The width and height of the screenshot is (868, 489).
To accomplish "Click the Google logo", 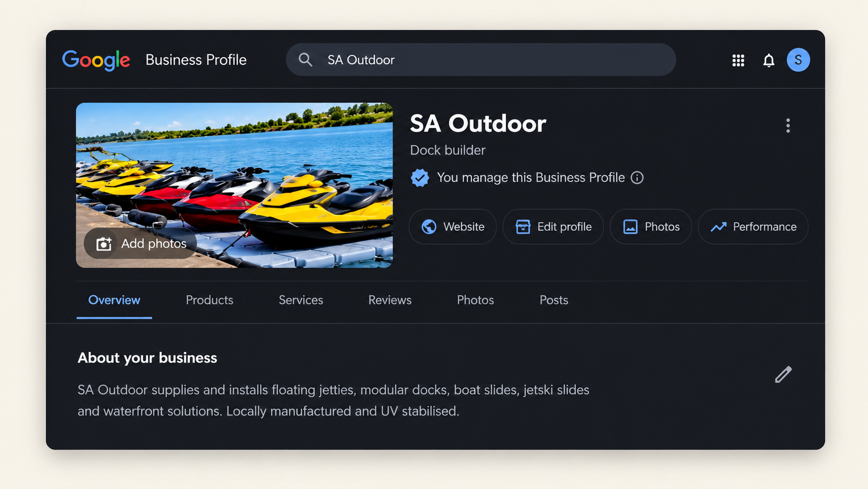I will tap(96, 60).
